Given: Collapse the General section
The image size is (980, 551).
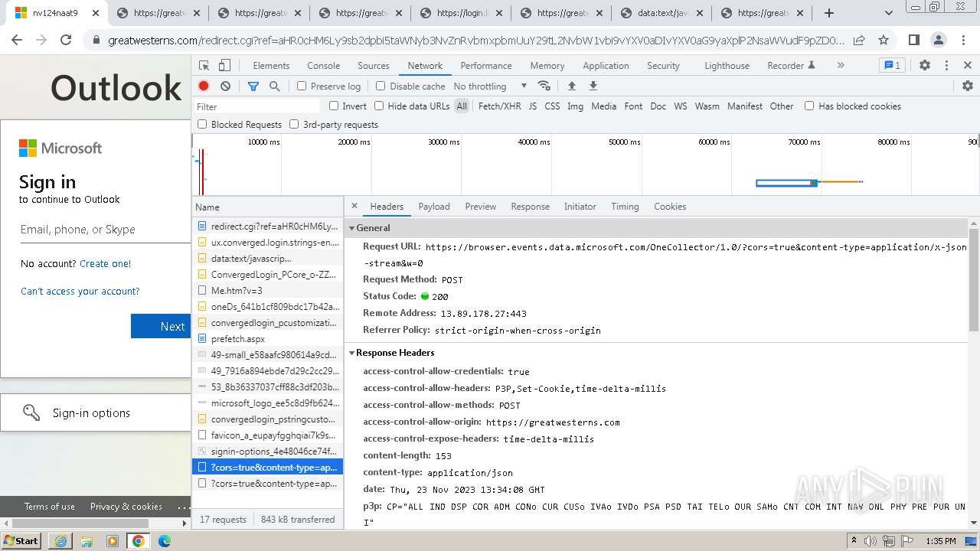Looking at the screenshot, I should pos(352,228).
